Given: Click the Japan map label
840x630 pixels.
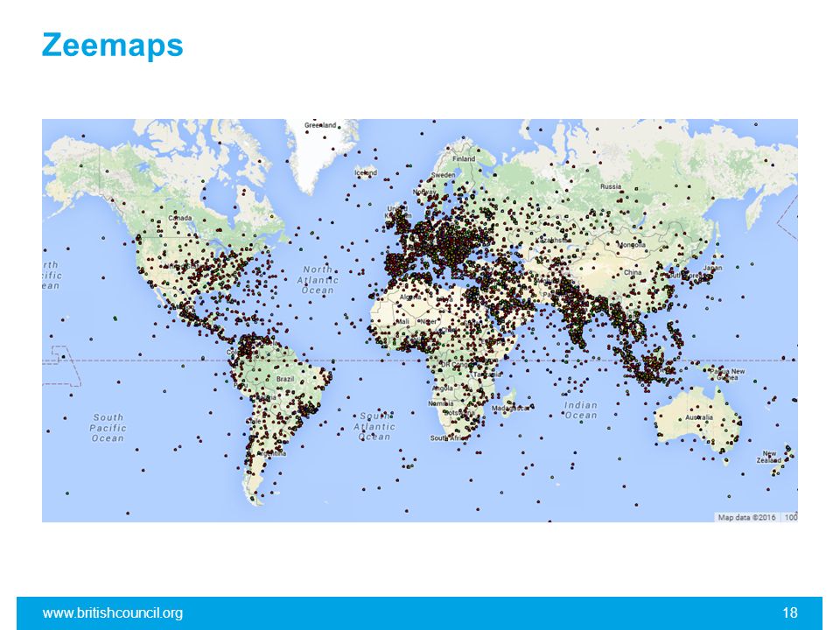Looking at the screenshot, I should coord(712,268).
